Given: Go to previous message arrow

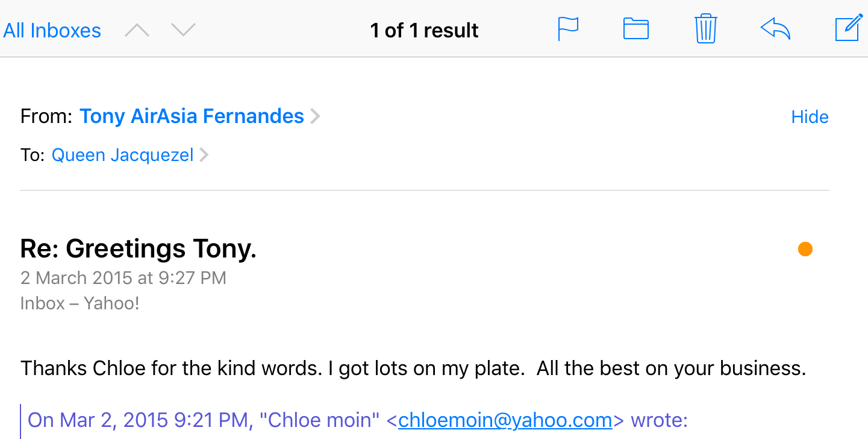Looking at the screenshot, I should pos(137,30).
